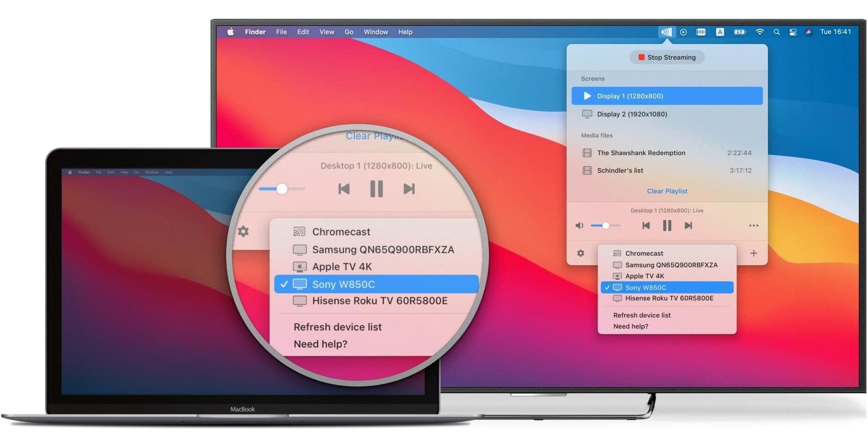This screenshot has width=868, height=443.
Task: Click Stop Streaming button
Action: (667, 57)
